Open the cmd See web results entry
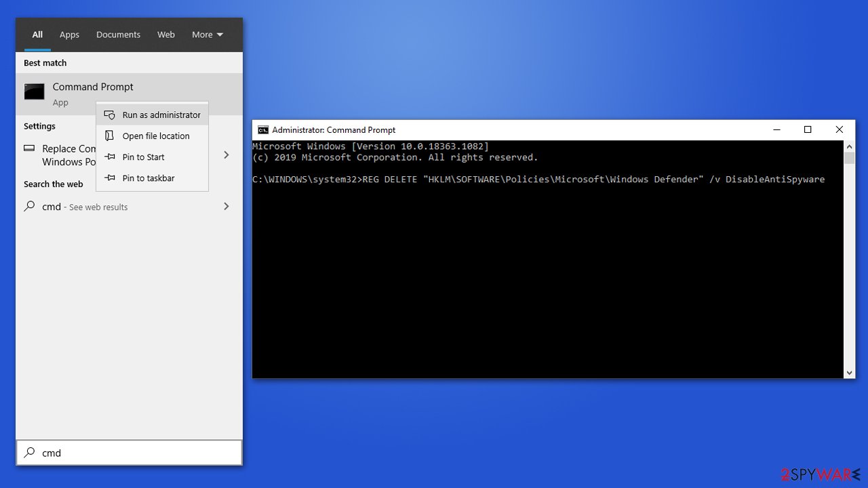The height and width of the screenshot is (488, 868). point(129,207)
